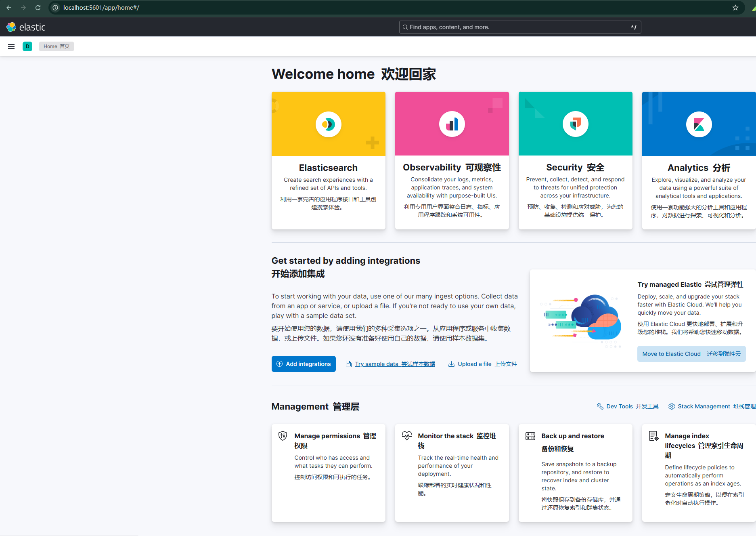The image size is (756, 536).
Task: Open the green D space avatar
Action: (x=27, y=46)
